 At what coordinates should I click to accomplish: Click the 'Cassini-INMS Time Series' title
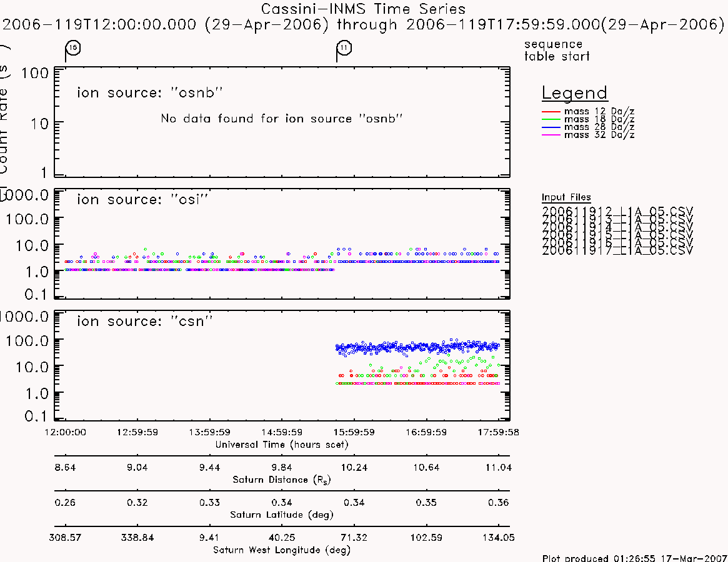(363, 9)
